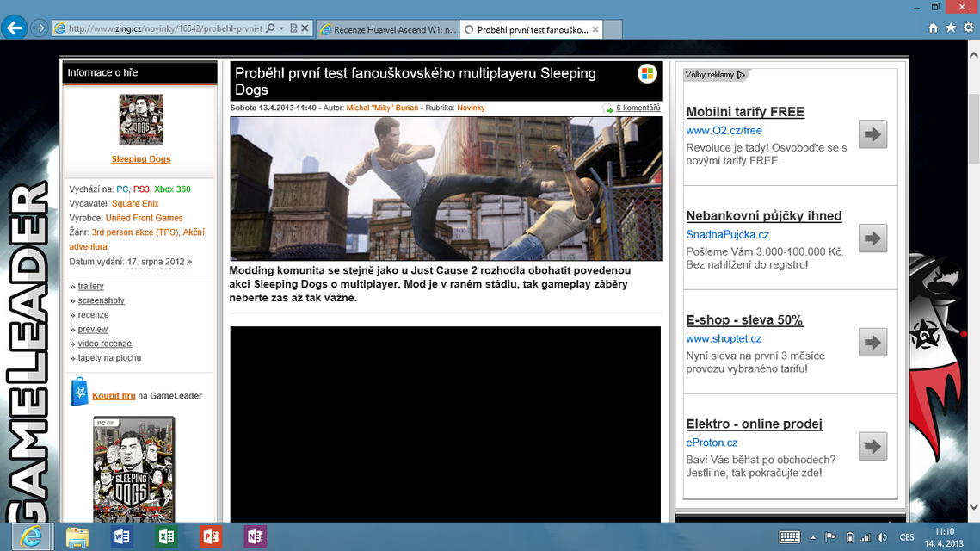This screenshot has height=551, width=980.
Task: Click the Windows share icon beside headline
Action: tap(647, 74)
